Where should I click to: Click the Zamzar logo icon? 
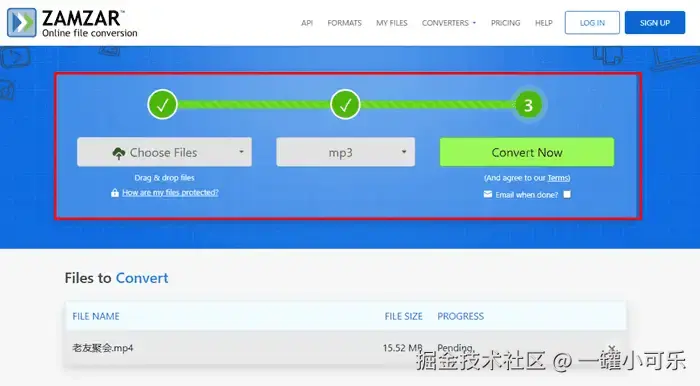(21, 22)
